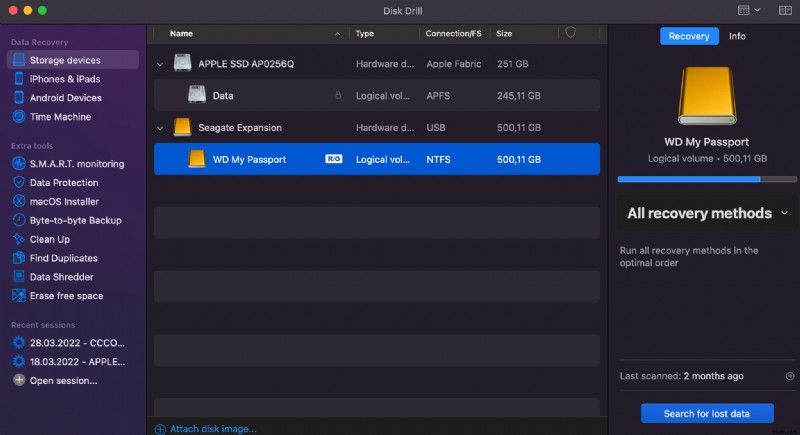
Task: Click the Data Protection shield icon
Action: (x=19, y=183)
